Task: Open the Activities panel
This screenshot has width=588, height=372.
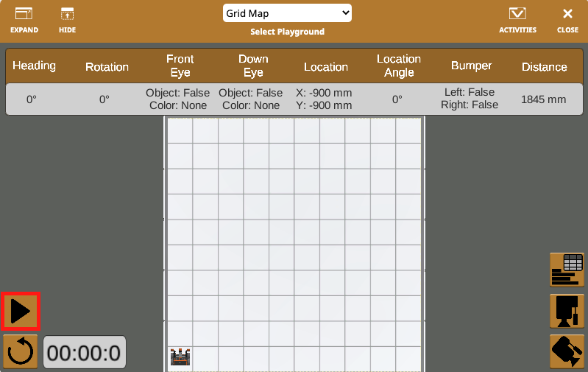Action: (x=517, y=20)
